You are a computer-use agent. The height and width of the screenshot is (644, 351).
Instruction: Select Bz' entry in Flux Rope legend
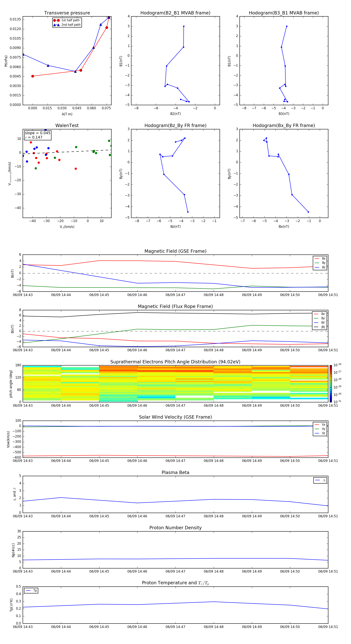320,323
